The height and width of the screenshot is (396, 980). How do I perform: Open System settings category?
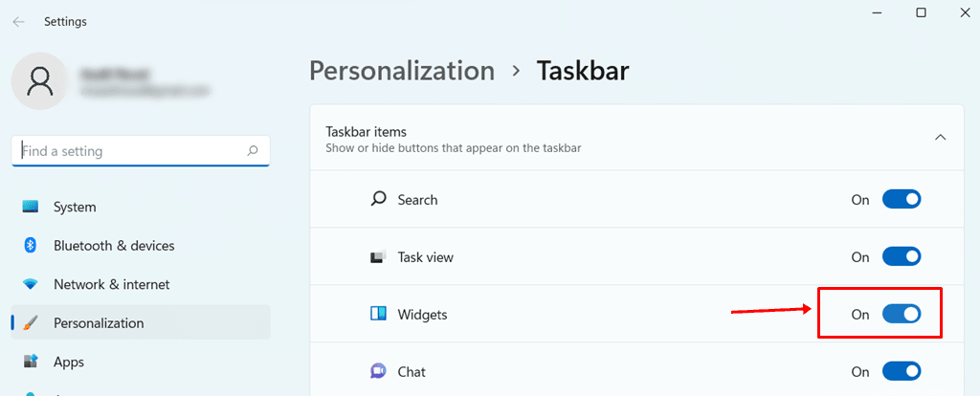coord(75,207)
